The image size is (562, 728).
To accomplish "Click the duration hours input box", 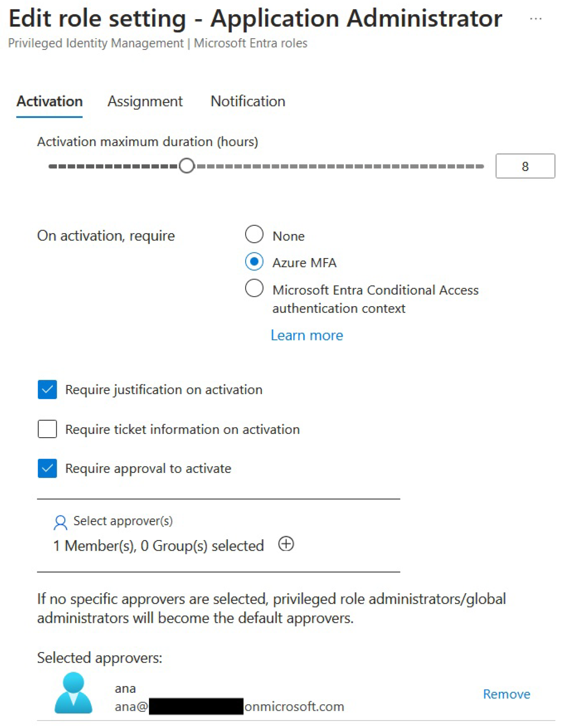I will 524,166.
